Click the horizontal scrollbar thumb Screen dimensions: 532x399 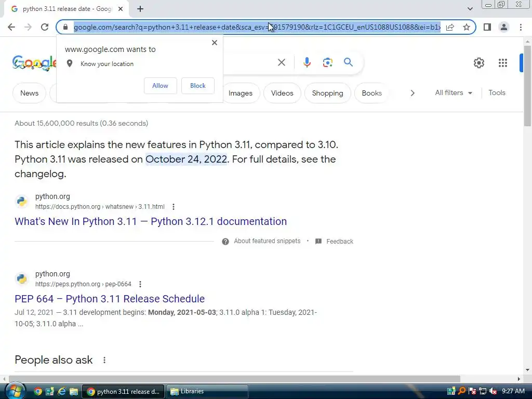pyautogui.click(x=234, y=379)
